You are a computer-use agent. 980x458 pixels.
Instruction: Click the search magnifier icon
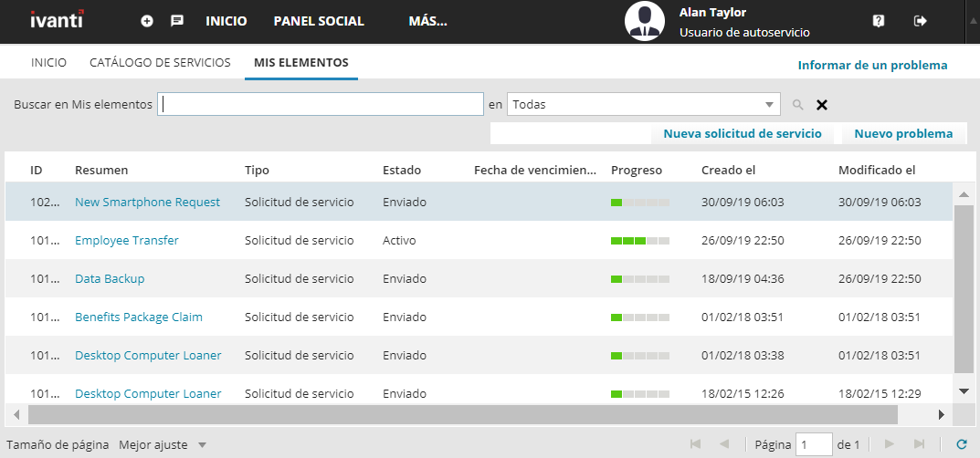click(x=797, y=105)
